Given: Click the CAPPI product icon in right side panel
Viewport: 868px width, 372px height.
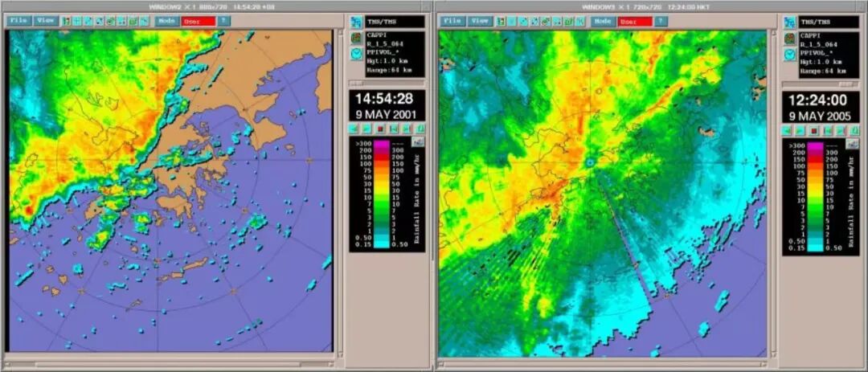Looking at the screenshot, I should 789,39.
